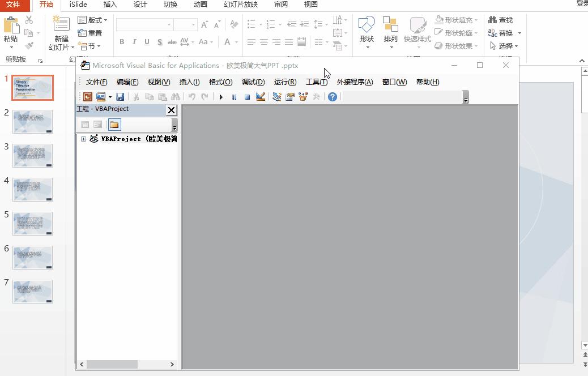Toggle the folder view in Project Explorer

click(x=113, y=124)
